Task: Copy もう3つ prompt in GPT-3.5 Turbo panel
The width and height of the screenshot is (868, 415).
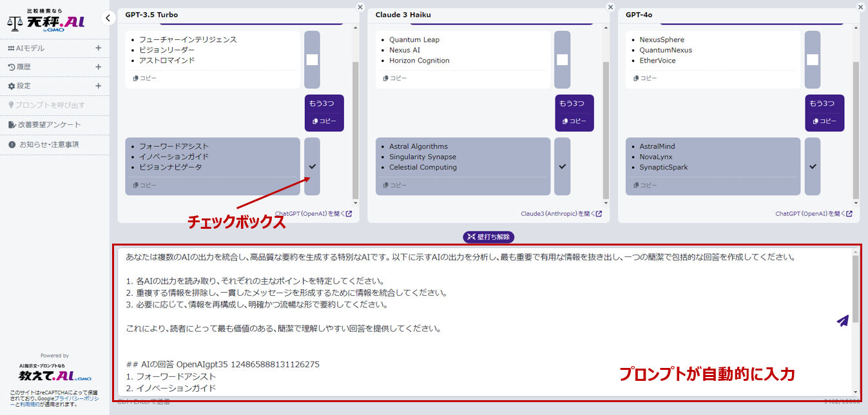Action: 324,121
